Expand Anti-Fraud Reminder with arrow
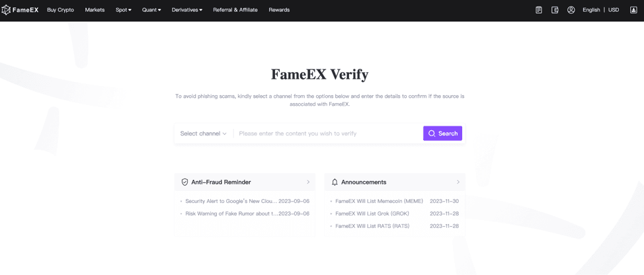This screenshot has height=275, width=644. (x=308, y=182)
